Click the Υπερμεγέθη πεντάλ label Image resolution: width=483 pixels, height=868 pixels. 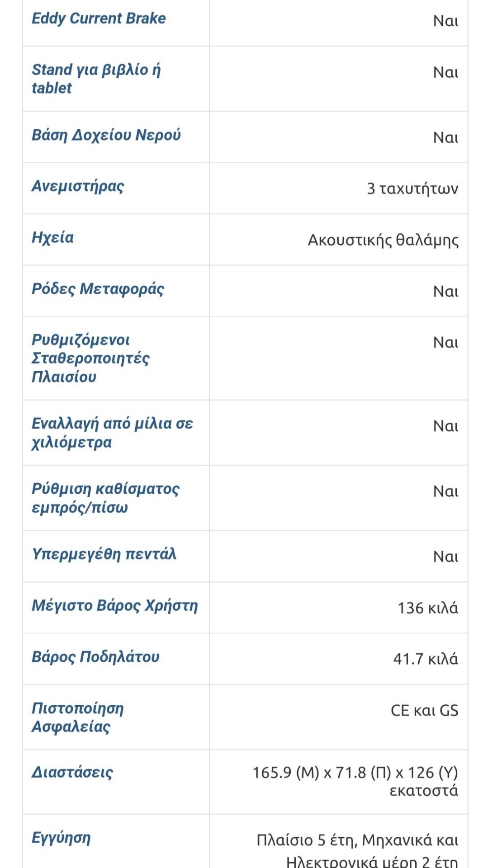[x=104, y=554]
